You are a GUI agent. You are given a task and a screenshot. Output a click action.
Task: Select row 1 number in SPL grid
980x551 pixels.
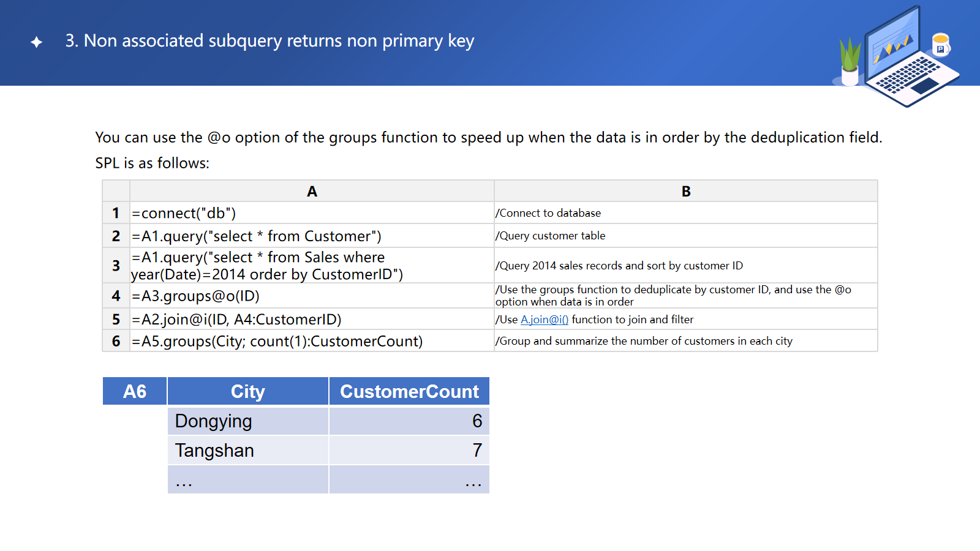116,213
